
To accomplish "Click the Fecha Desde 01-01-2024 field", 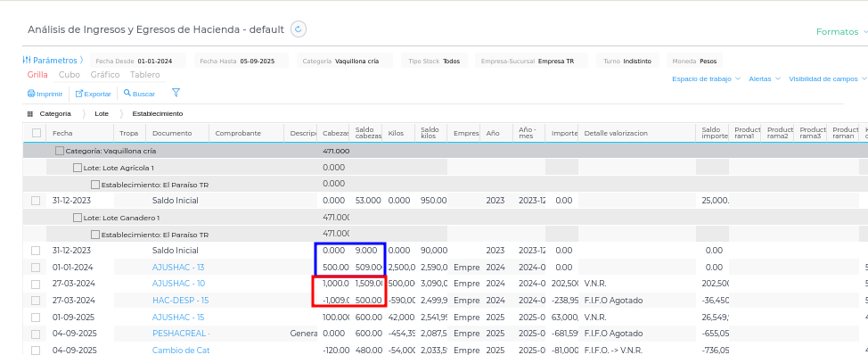I will point(134,61).
